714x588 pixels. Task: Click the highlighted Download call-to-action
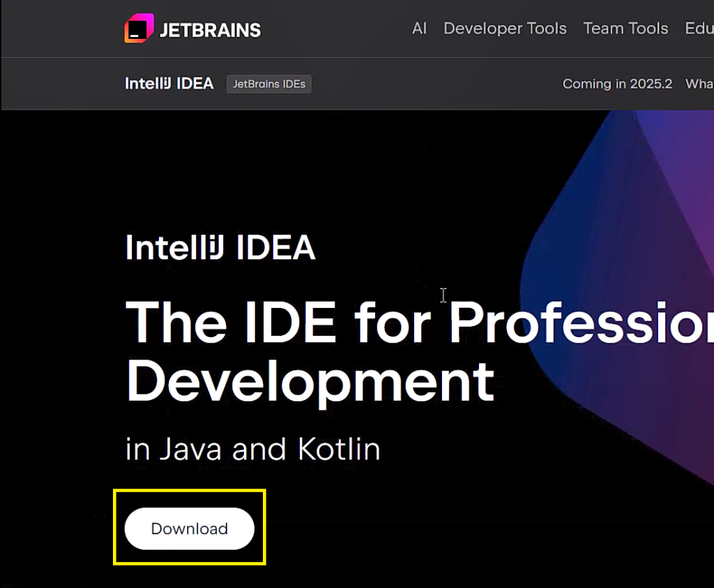(x=189, y=529)
